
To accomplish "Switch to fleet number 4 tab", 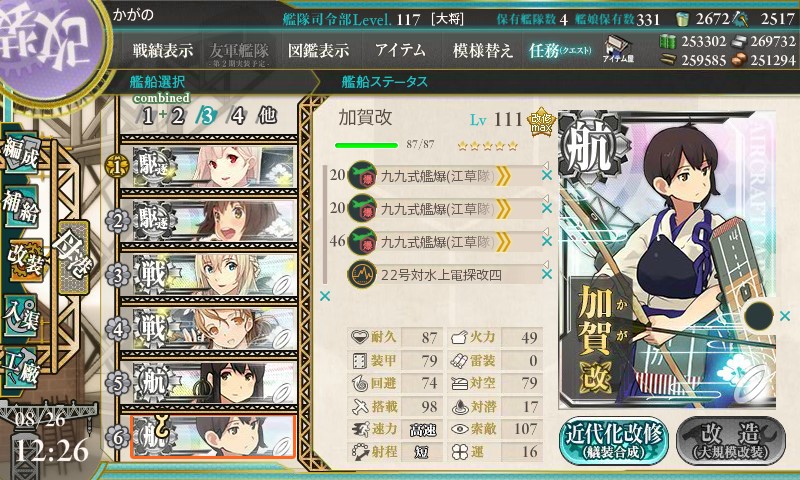I will (237, 116).
